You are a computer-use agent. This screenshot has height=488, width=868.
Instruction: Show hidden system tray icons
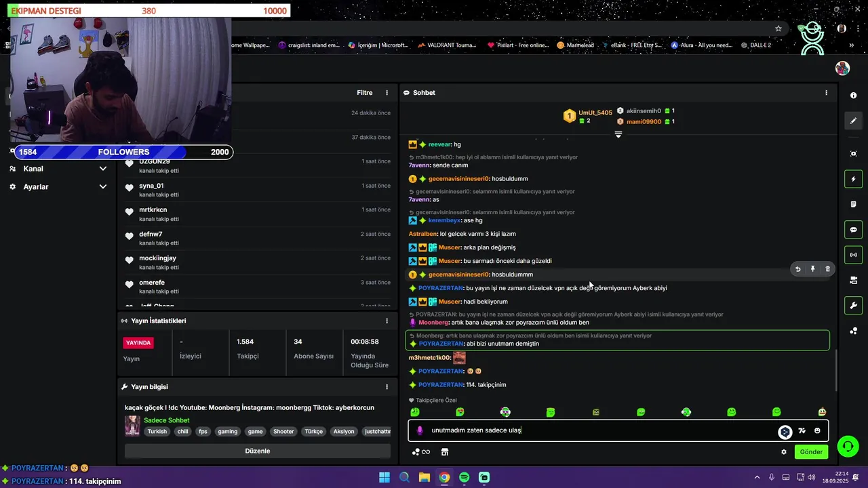click(x=757, y=477)
